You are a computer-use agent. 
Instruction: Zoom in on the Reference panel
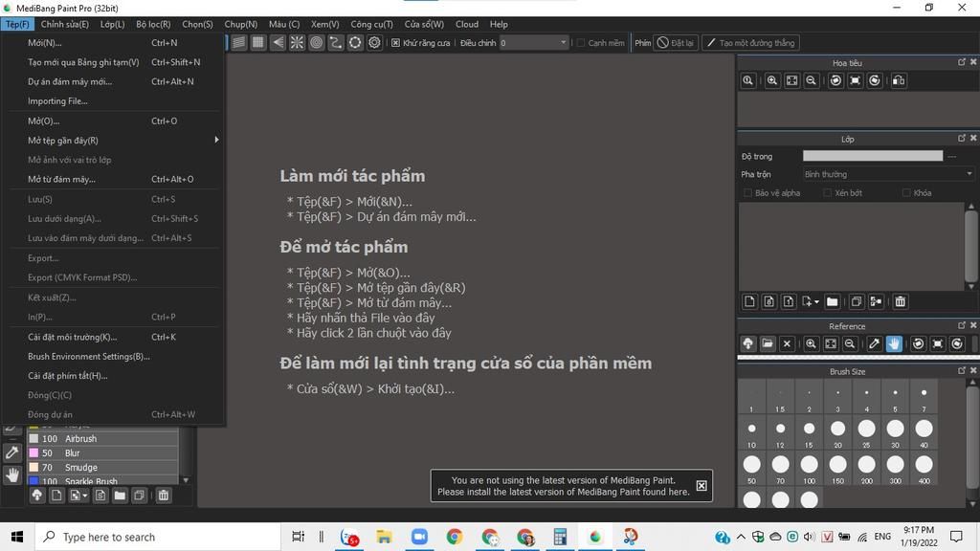click(812, 343)
